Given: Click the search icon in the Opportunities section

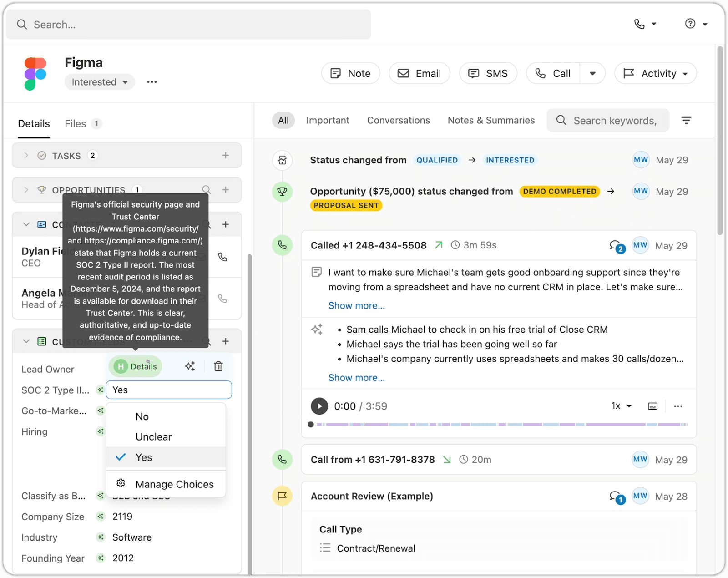Looking at the screenshot, I should pyautogui.click(x=207, y=190).
